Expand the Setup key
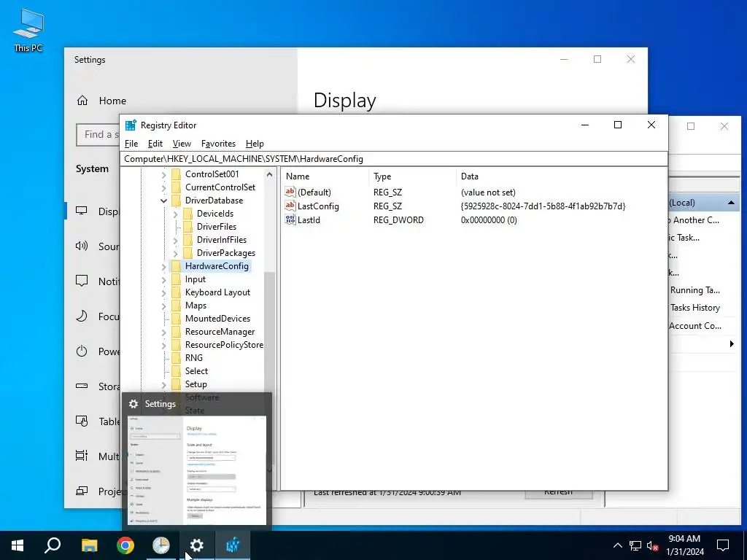 pos(164,384)
